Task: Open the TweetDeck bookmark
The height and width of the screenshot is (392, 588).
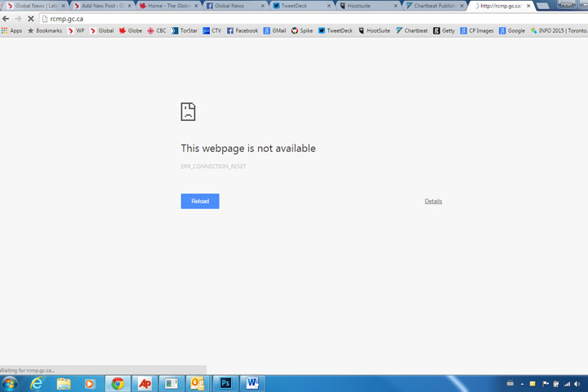Action: coord(335,30)
